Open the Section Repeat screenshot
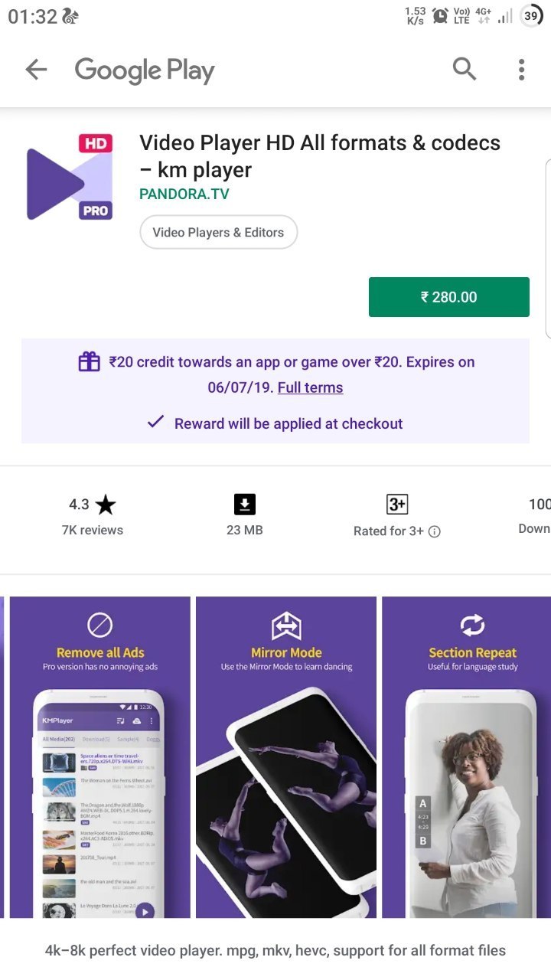 pyautogui.click(x=467, y=757)
